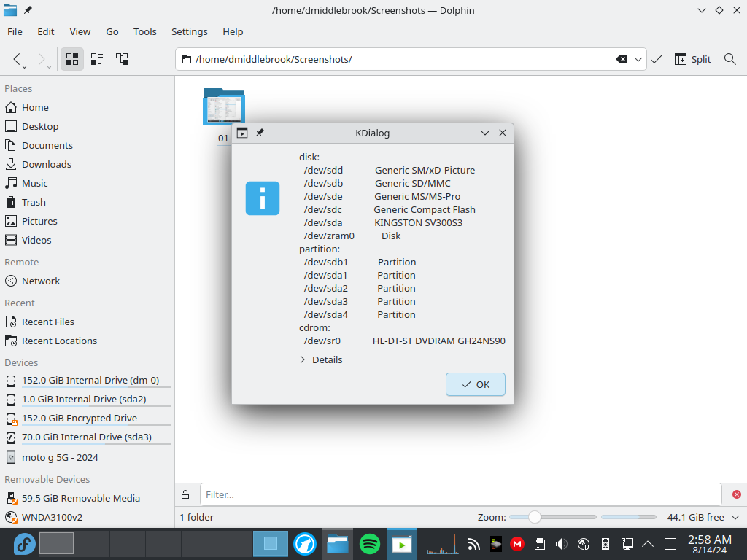Screen dimensions: 747x560
Task: Open system monitor graph in tray
Action: pos(443,544)
